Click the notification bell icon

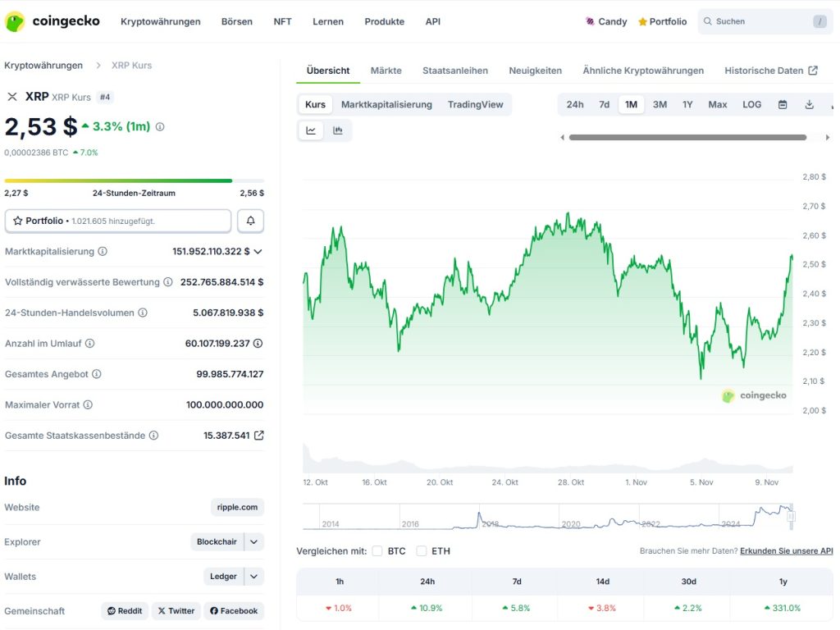[x=250, y=220]
